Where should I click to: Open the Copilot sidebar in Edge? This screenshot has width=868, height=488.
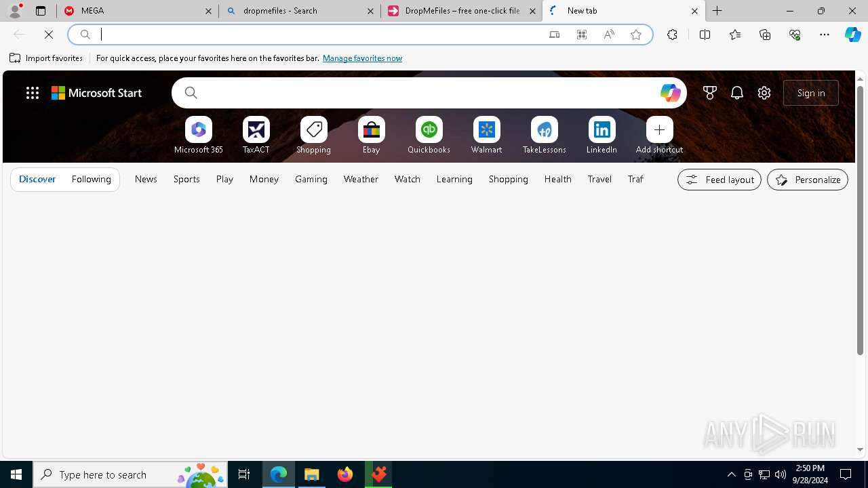852,35
